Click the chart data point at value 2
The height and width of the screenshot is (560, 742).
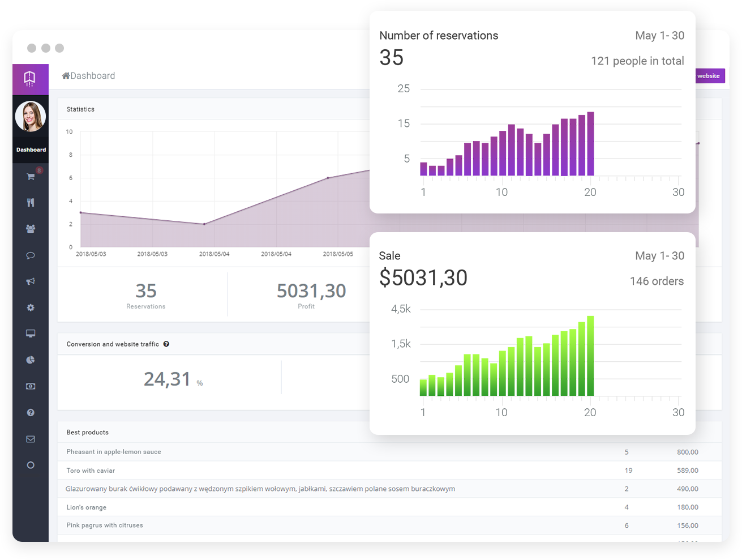tap(204, 224)
